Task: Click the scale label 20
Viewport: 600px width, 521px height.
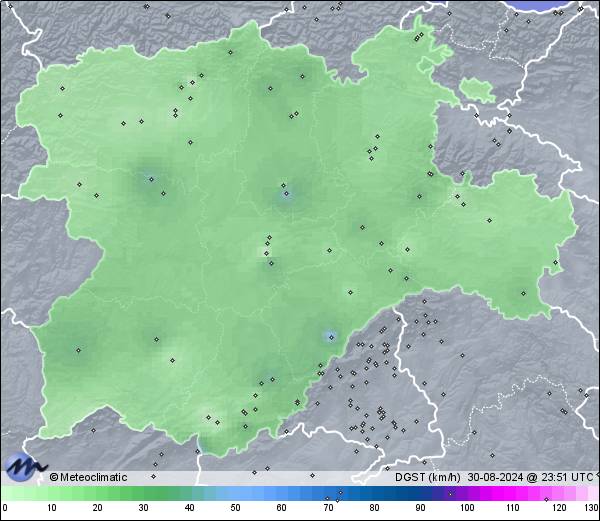Action: tap(98, 508)
